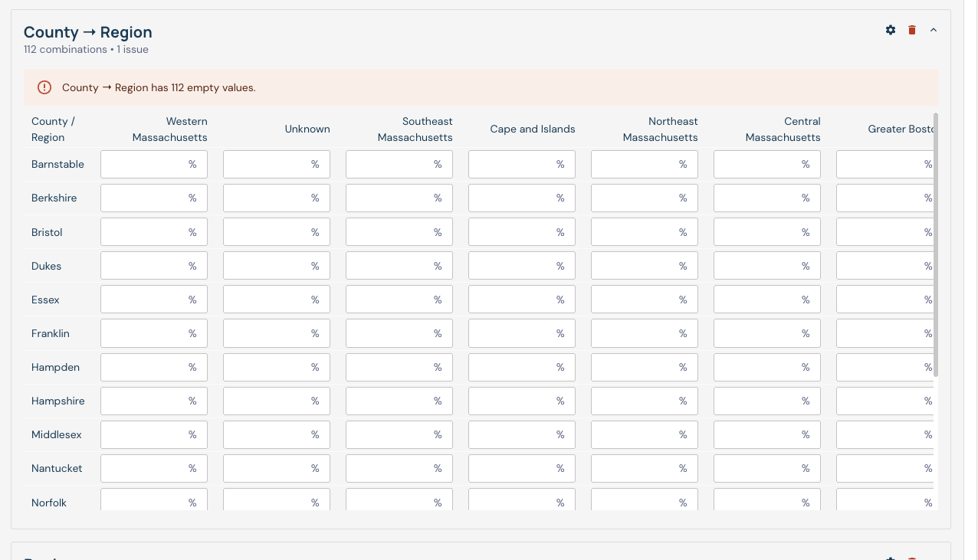Click the 112 empty values error message
The height and width of the screenshot is (560, 978).
pyautogui.click(x=159, y=87)
